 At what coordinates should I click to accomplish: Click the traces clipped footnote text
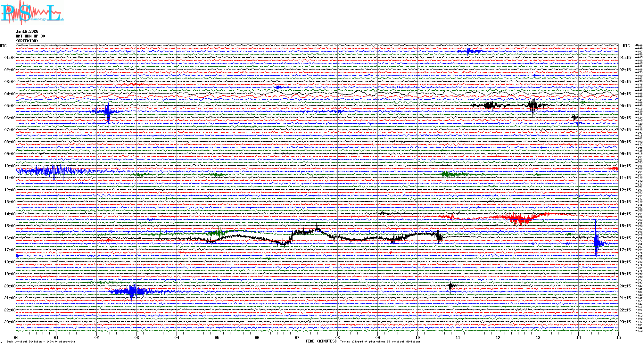[x=380, y=342]
